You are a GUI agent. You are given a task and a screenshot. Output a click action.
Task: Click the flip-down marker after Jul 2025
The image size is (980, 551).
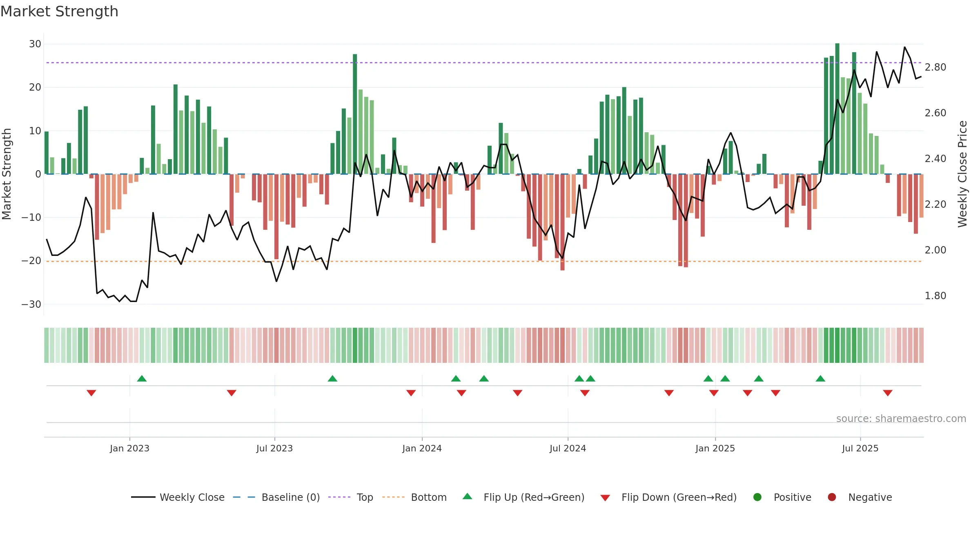point(888,393)
